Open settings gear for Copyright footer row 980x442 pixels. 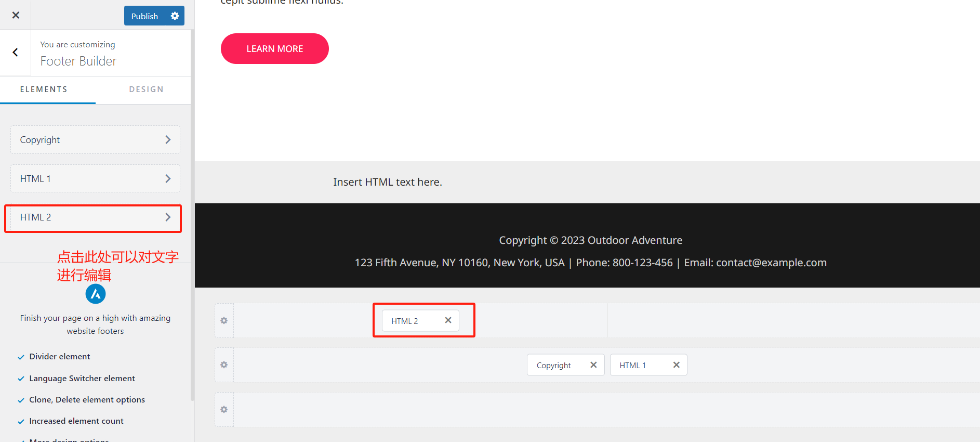click(x=224, y=365)
